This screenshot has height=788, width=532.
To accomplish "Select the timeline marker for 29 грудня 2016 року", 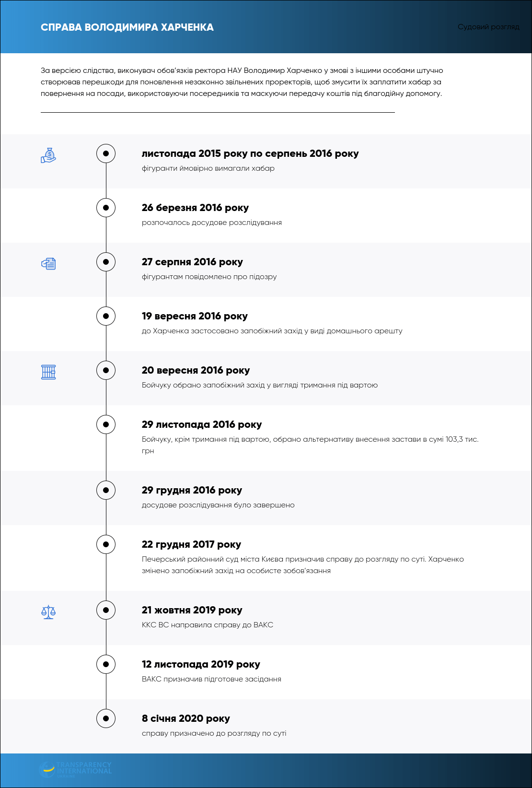I will 106,490.
